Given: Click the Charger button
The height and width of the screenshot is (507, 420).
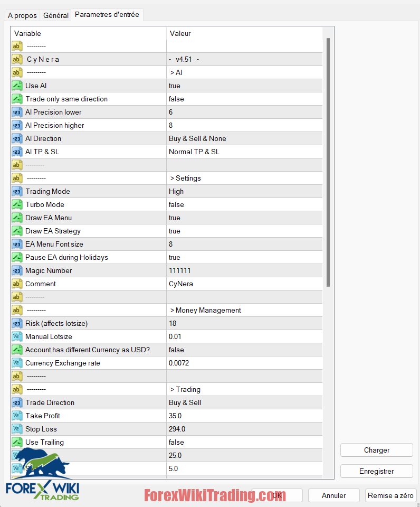Looking at the screenshot, I should (377, 450).
